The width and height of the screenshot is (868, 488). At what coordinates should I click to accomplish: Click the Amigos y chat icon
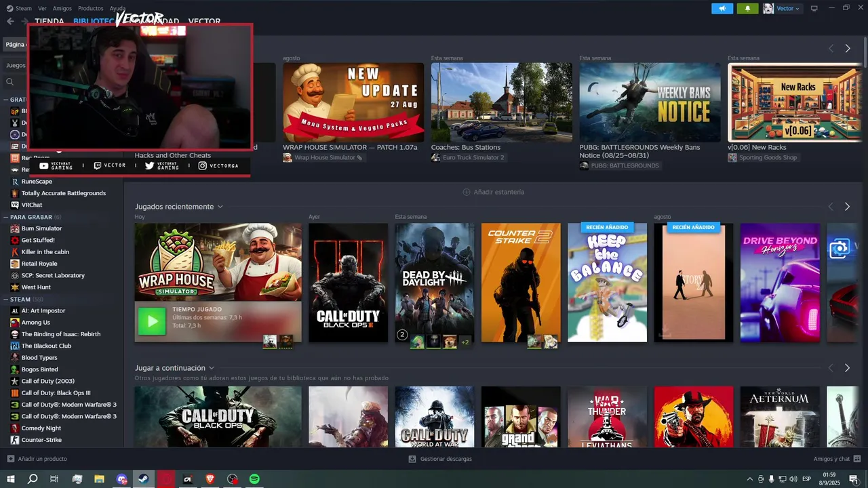(857, 459)
